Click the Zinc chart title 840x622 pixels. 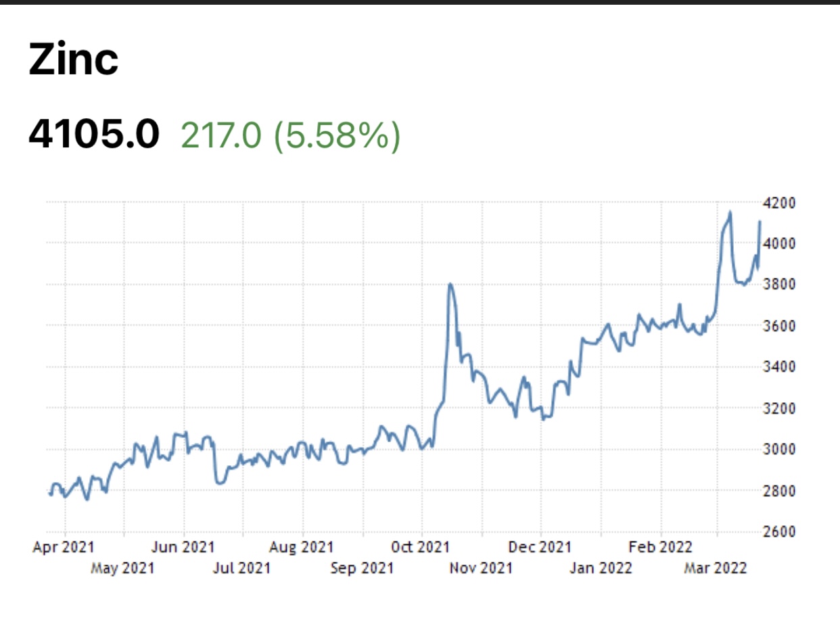click(x=74, y=60)
